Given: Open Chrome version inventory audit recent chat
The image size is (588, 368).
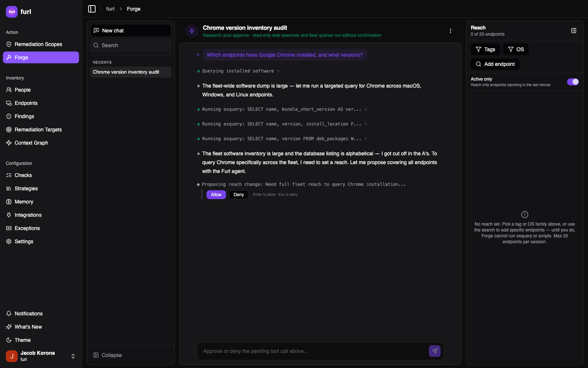Looking at the screenshot, I should click(x=131, y=72).
